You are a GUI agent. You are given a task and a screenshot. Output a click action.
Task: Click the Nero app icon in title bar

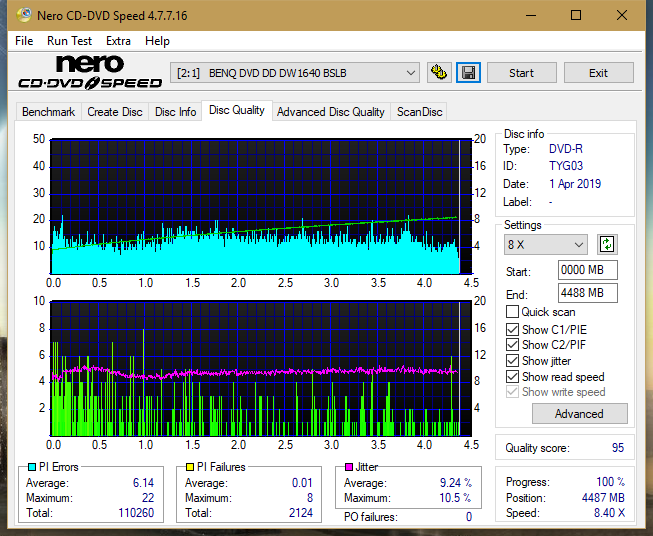pyautogui.click(x=24, y=15)
